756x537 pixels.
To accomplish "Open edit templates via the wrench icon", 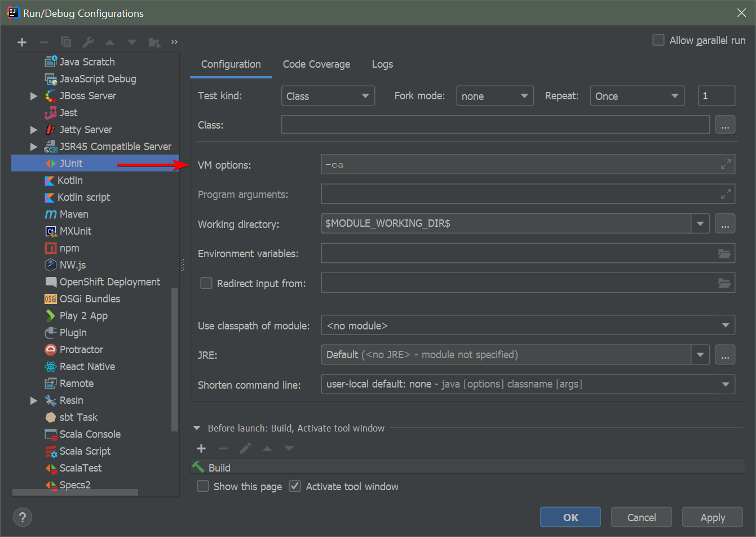I will click(88, 42).
